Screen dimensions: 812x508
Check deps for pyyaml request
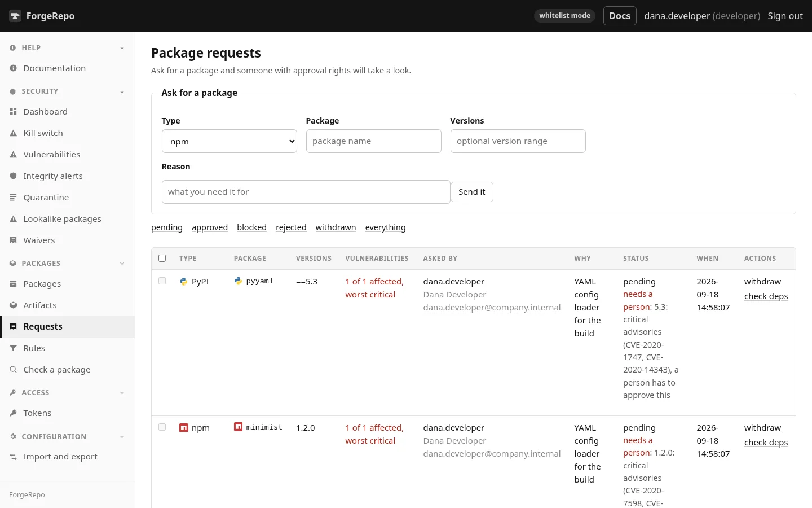766,296
